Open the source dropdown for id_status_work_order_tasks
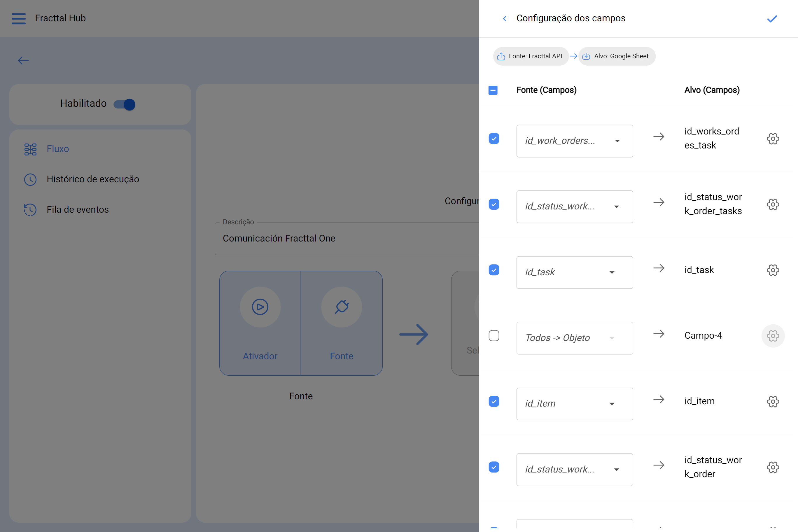 [x=574, y=206]
